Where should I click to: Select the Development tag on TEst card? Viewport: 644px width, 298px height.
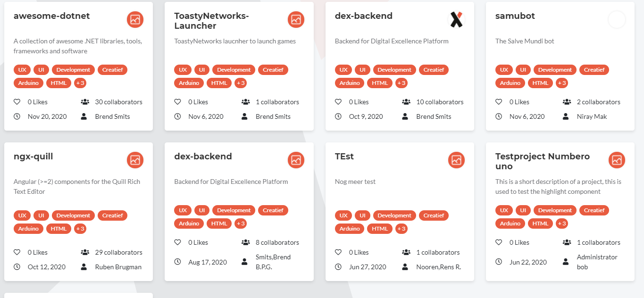[x=394, y=215]
